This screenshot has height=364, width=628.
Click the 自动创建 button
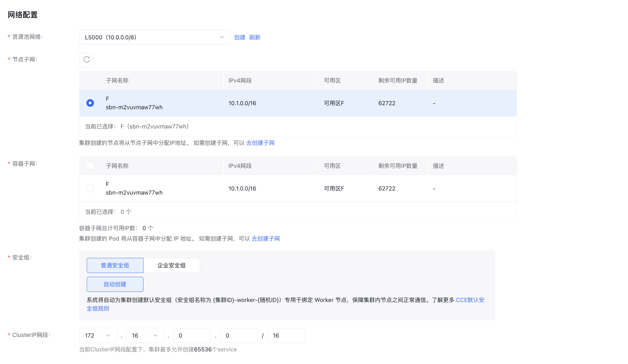(x=115, y=284)
